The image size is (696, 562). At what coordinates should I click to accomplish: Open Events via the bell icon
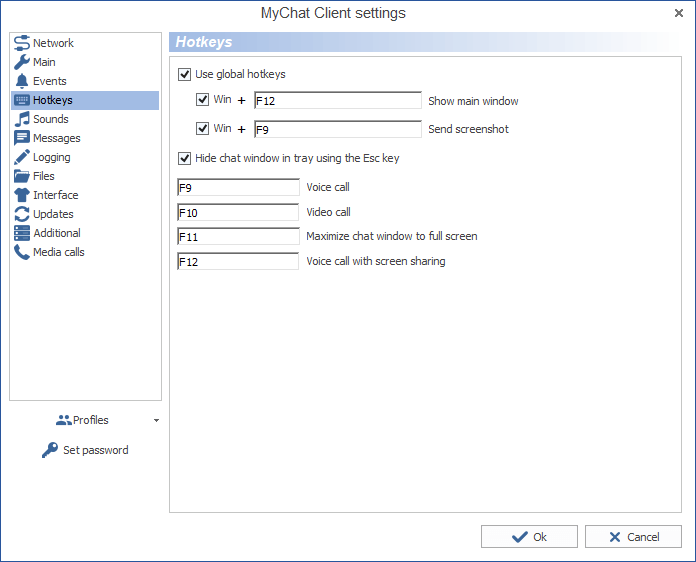[x=22, y=81]
